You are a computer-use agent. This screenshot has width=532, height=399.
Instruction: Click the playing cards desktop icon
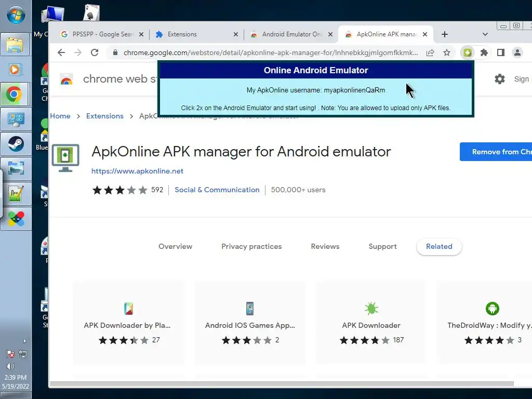point(91,12)
